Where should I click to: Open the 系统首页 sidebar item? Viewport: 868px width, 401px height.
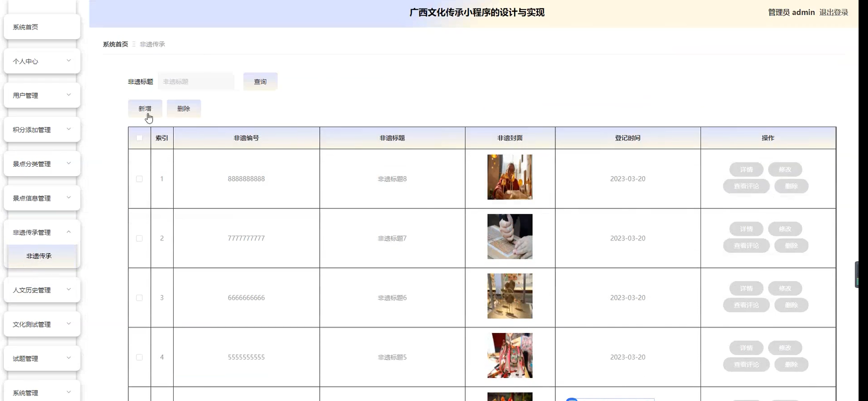coord(42,27)
